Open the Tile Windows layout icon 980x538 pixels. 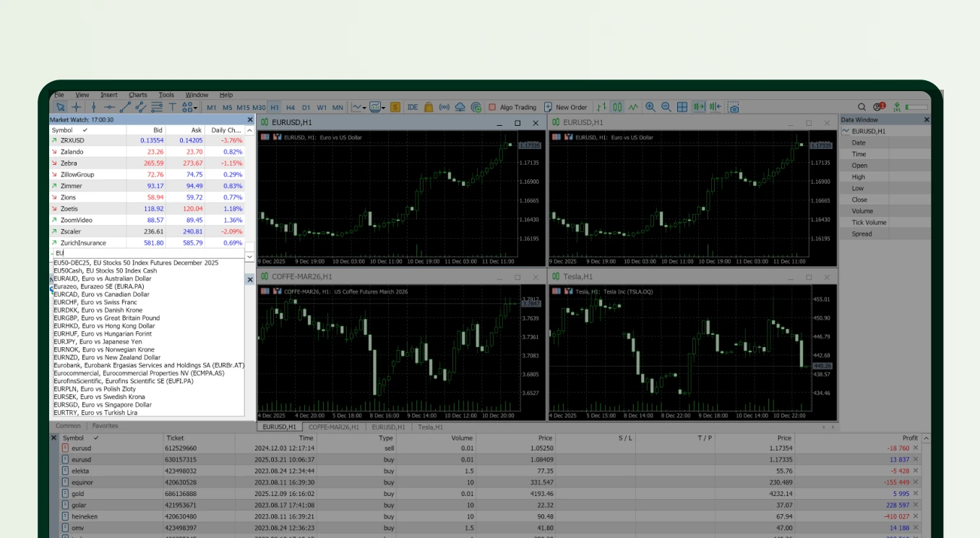pos(682,106)
